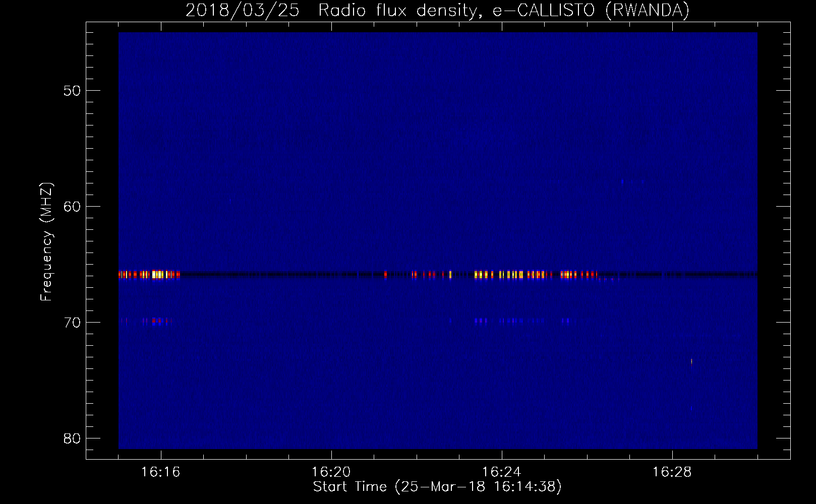Select the 'Frequency (MHZ)' y-axis label
This screenshot has width=816, height=504.
46,242
